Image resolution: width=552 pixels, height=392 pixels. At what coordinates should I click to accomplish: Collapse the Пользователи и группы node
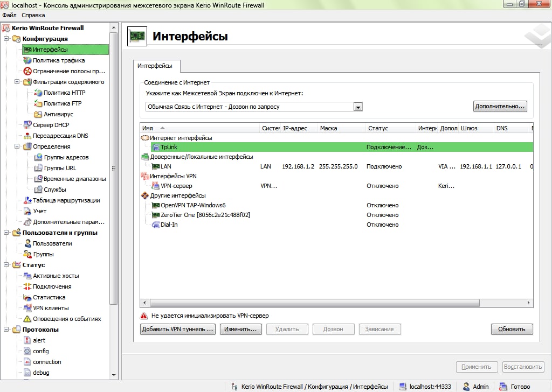pos(6,233)
